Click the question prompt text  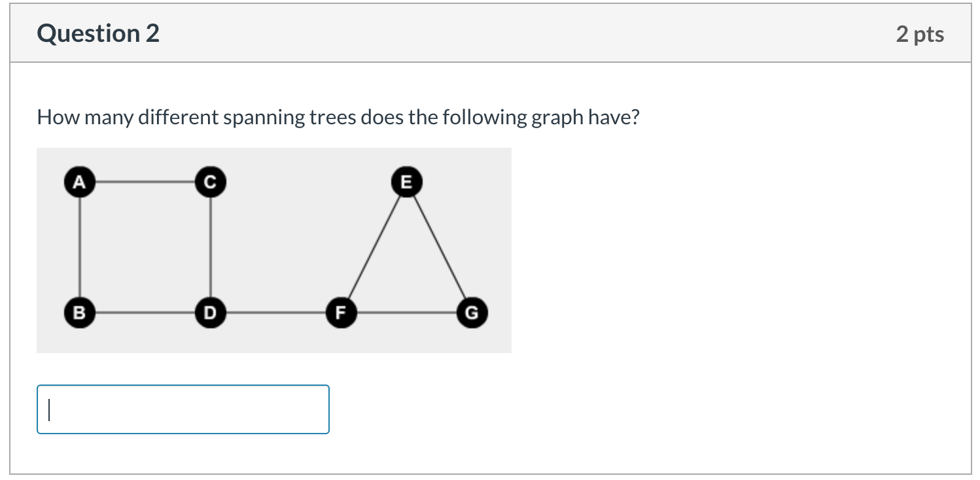coord(338,117)
